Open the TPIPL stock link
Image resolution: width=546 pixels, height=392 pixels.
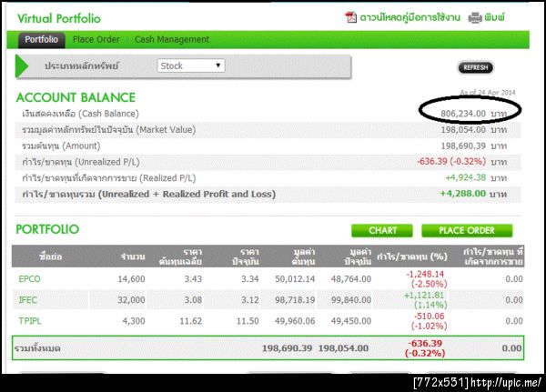coord(30,321)
